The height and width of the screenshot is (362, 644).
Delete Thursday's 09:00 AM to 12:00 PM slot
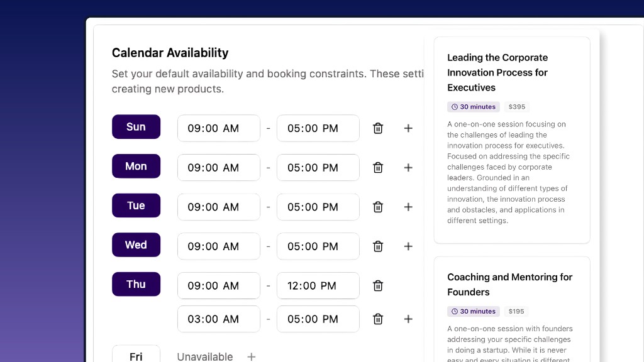(x=378, y=286)
